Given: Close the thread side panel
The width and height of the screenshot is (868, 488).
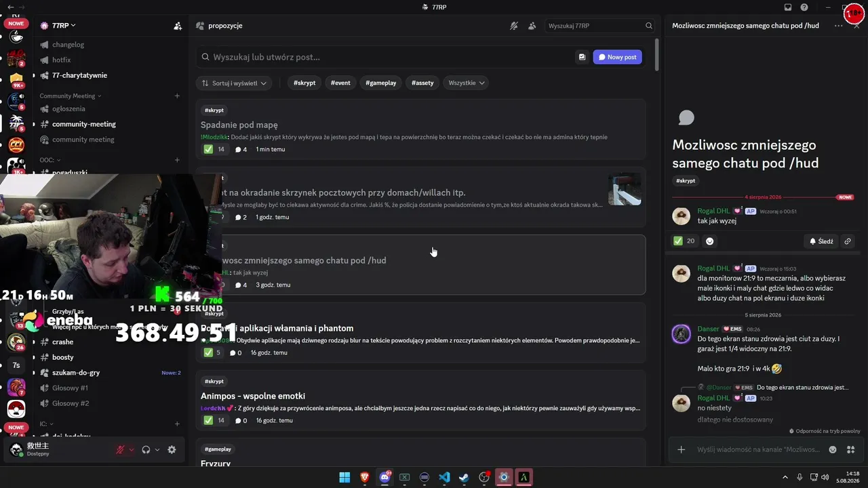Looking at the screenshot, I should pyautogui.click(x=856, y=26).
